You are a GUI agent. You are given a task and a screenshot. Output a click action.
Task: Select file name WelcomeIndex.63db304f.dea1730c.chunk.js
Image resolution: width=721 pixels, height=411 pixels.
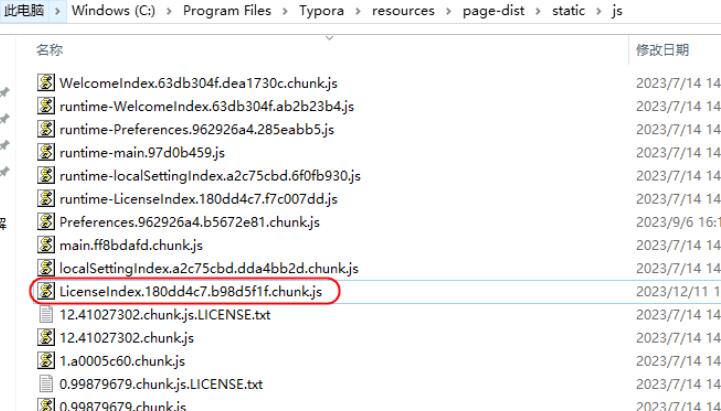tap(198, 83)
